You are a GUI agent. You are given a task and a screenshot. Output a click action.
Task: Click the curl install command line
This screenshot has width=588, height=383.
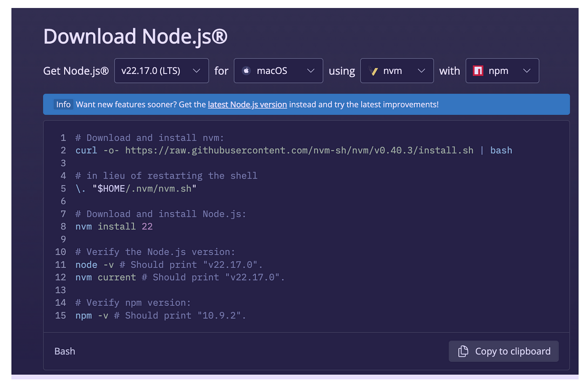pyautogui.click(x=294, y=151)
